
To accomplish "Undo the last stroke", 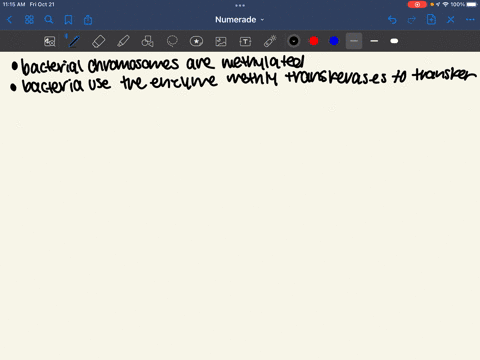I will 392,20.
